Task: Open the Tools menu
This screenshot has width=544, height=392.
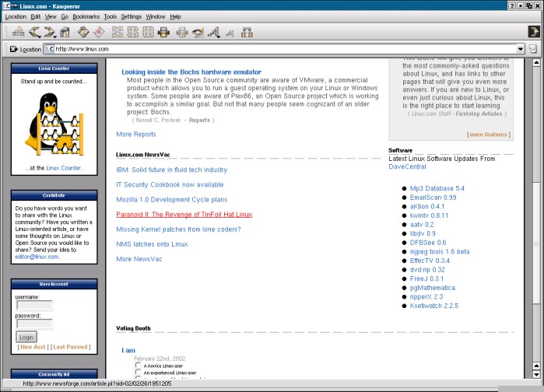Action: coord(111,16)
